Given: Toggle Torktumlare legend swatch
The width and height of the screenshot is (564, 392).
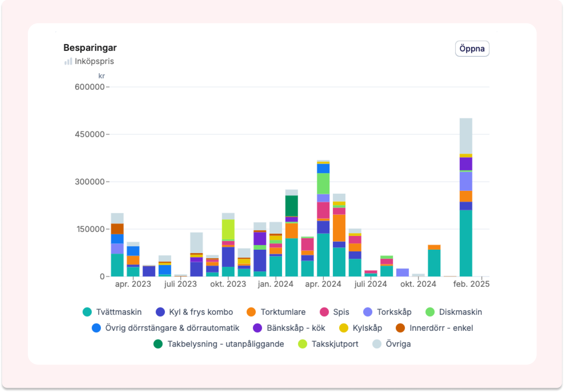Looking at the screenshot, I should click(x=251, y=312).
